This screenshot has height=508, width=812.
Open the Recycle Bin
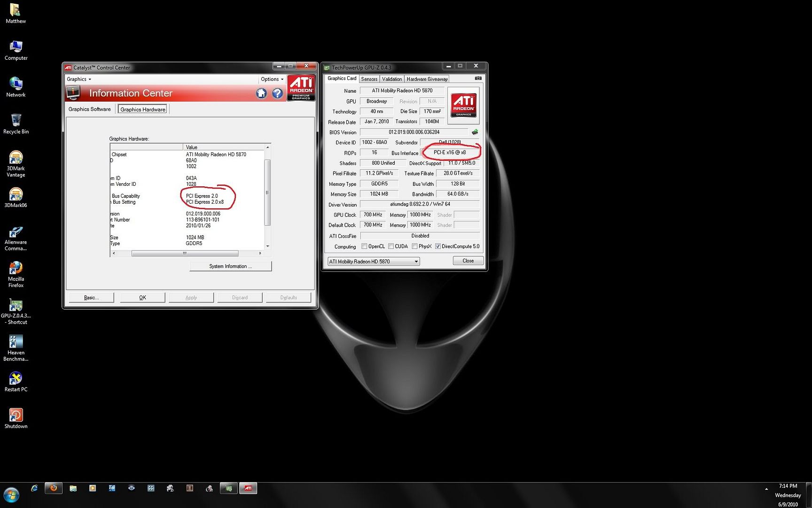tap(16, 124)
